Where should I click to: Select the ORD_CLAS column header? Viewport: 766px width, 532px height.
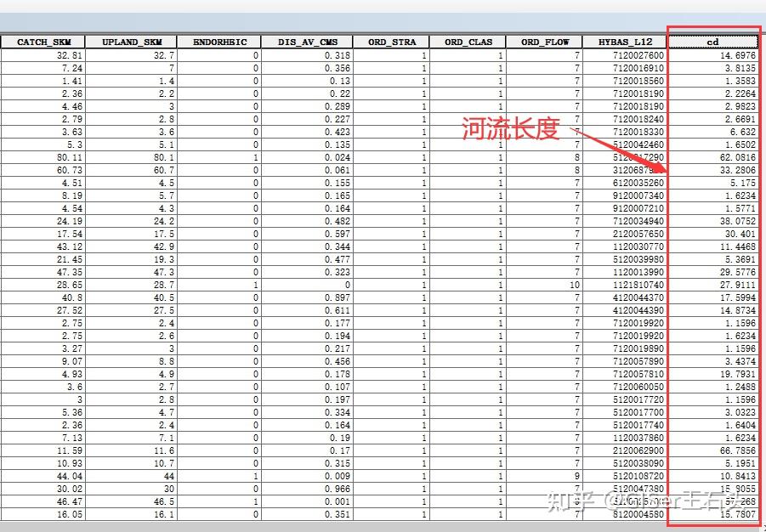468,41
